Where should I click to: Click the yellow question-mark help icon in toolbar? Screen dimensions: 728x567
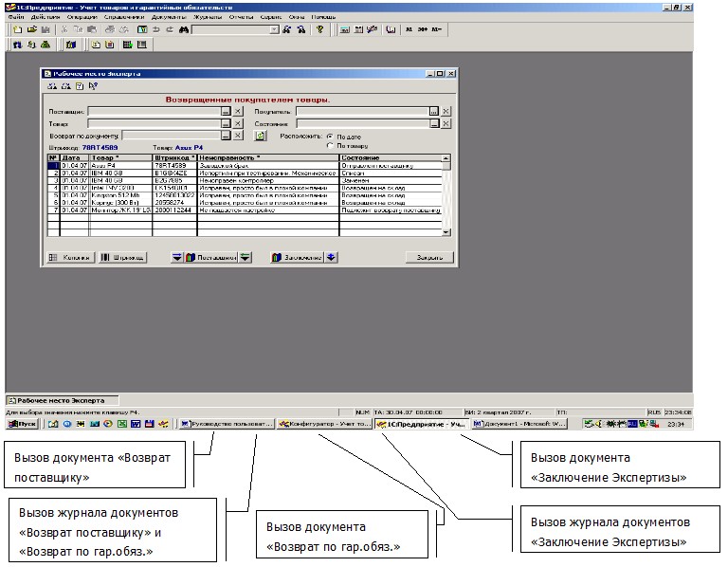320,29
